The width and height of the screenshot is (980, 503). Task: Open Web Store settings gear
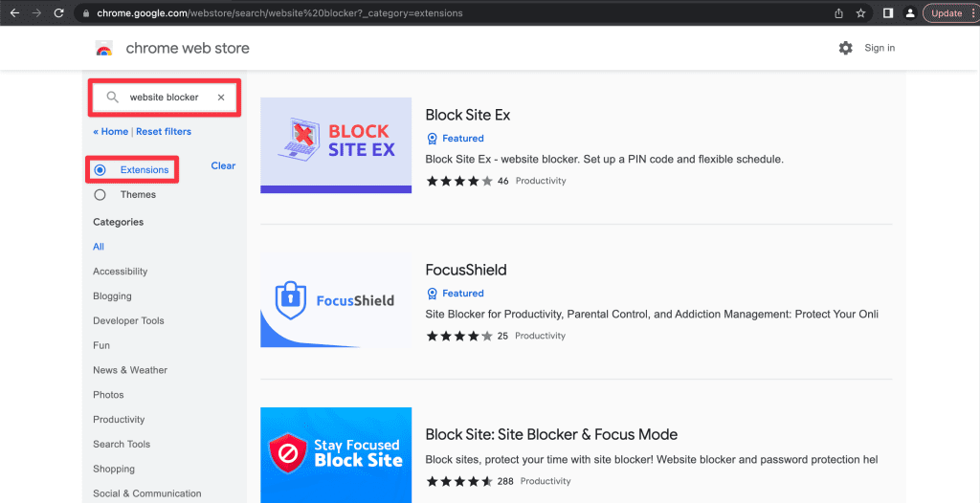pyautogui.click(x=845, y=48)
